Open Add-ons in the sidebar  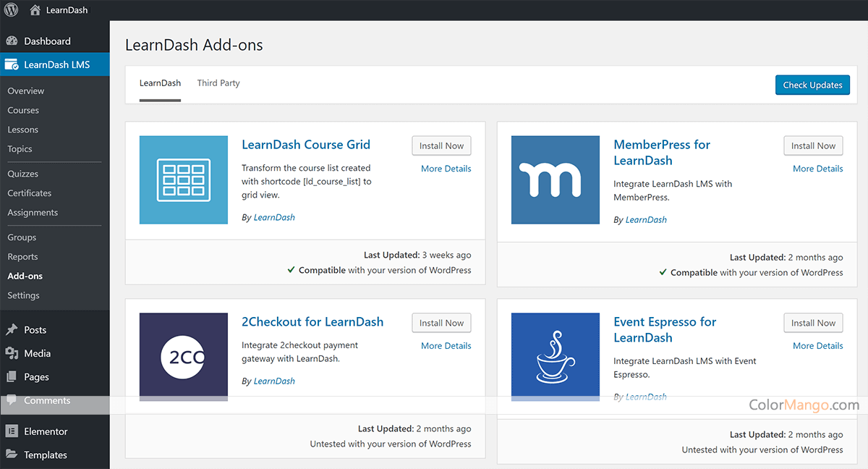[x=25, y=276]
